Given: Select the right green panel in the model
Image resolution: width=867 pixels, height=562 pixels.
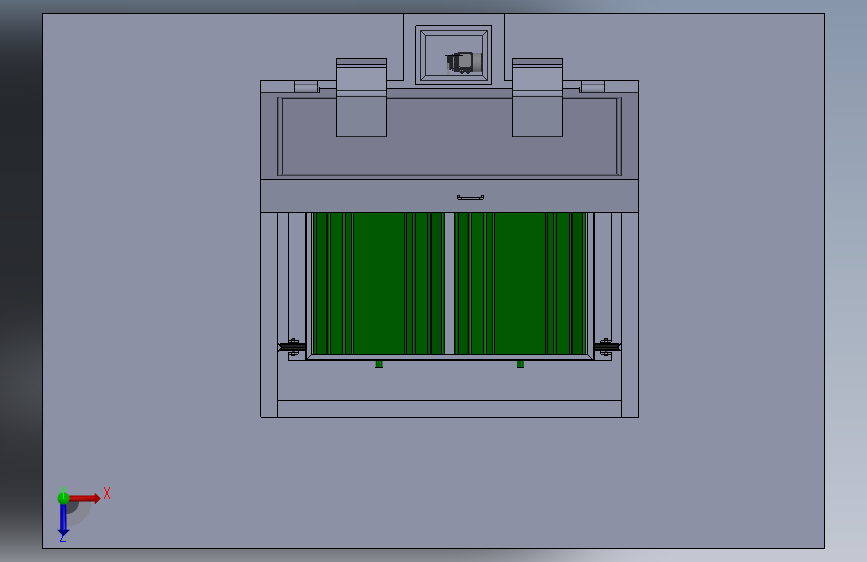Looking at the screenshot, I should [521, 283].
